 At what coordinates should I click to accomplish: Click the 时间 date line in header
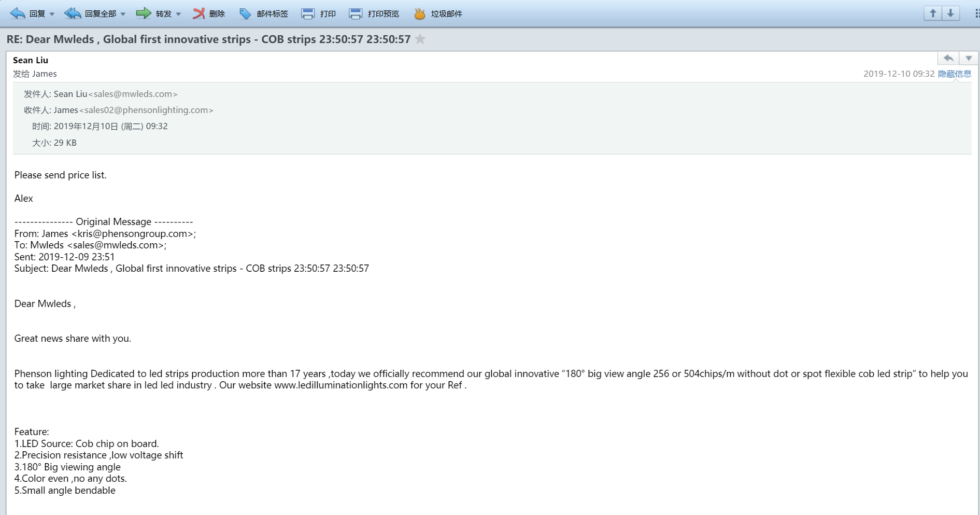tap(100, 126)
